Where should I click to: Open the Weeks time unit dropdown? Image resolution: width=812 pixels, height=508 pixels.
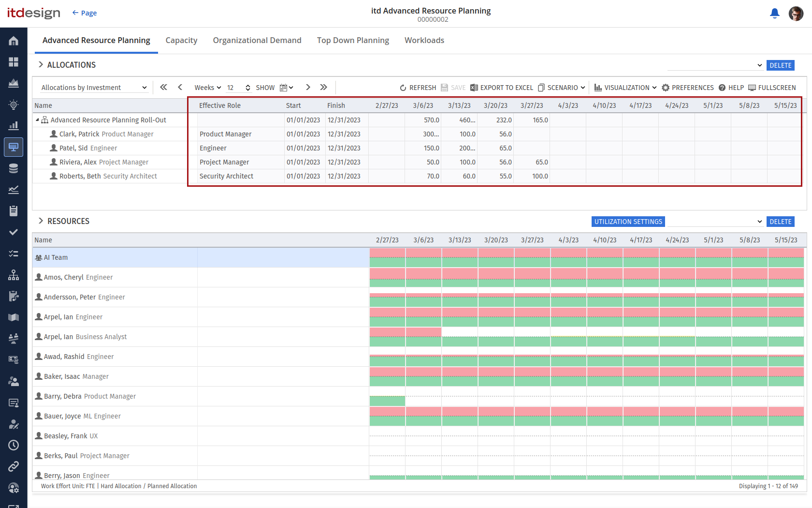pos(208,88)
